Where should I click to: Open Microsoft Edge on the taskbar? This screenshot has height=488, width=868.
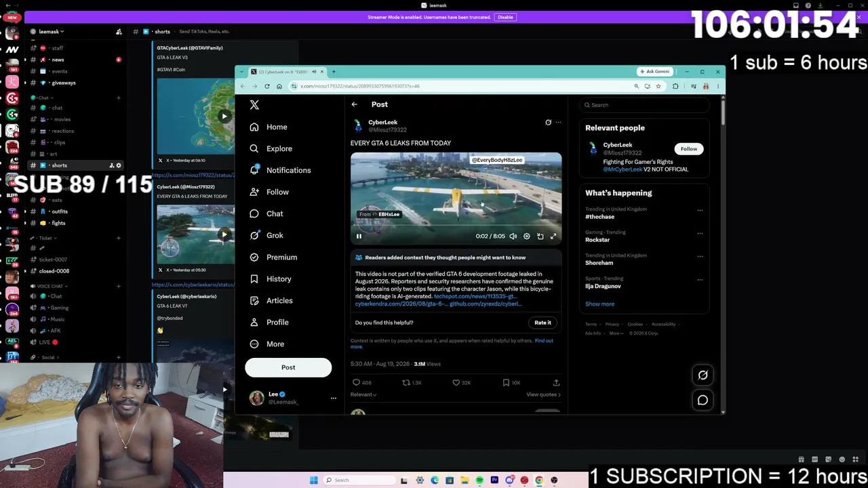tap(435, 481)
